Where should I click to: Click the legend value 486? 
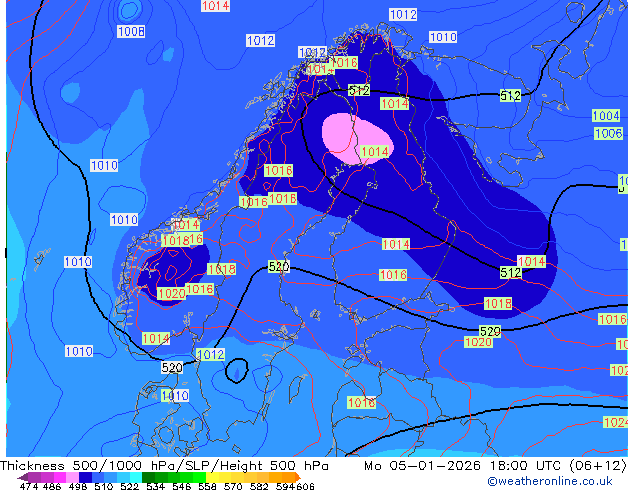pyautogui.click(x=52, y=486)
